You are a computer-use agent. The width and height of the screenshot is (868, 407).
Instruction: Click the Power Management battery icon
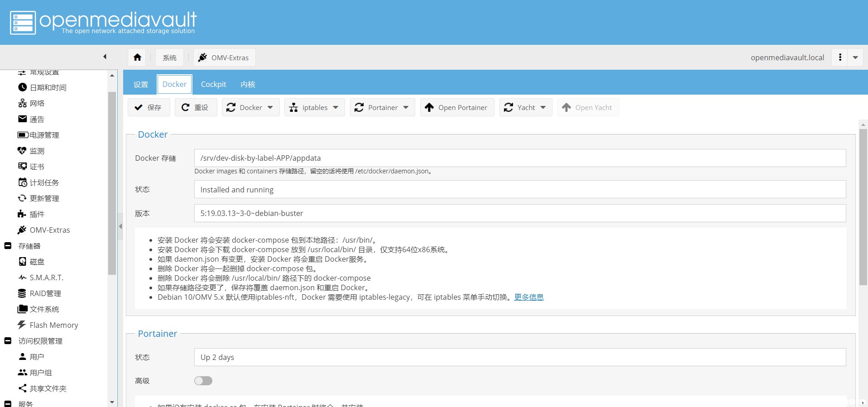23,135
